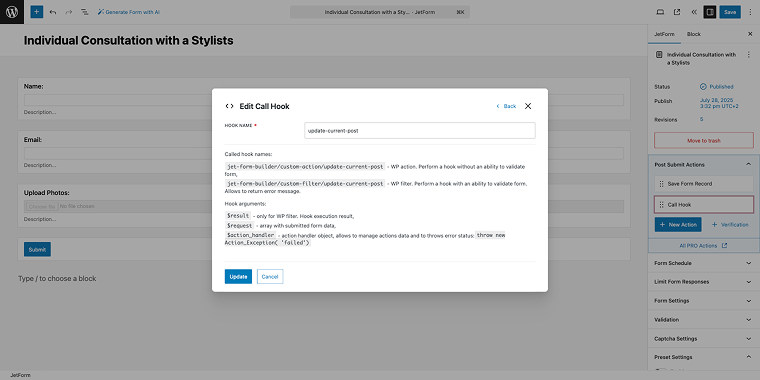Expand the Validation panel

[x=704, y=319]
